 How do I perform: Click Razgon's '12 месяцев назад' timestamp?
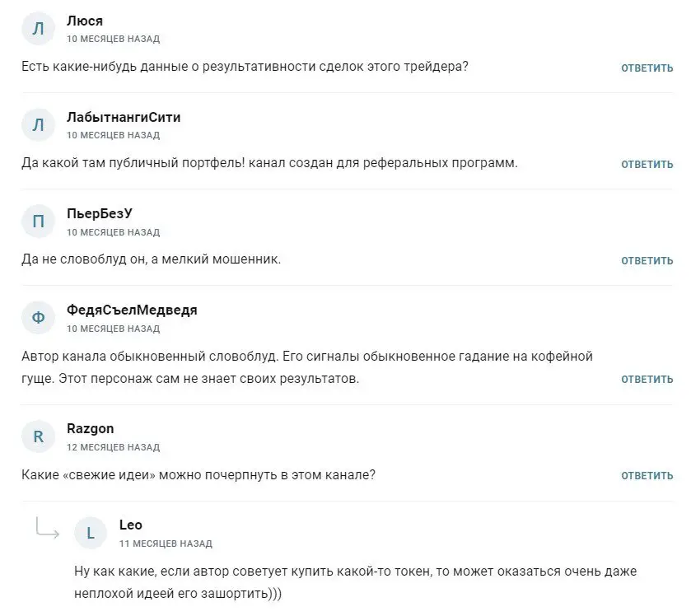pos(114,447)
